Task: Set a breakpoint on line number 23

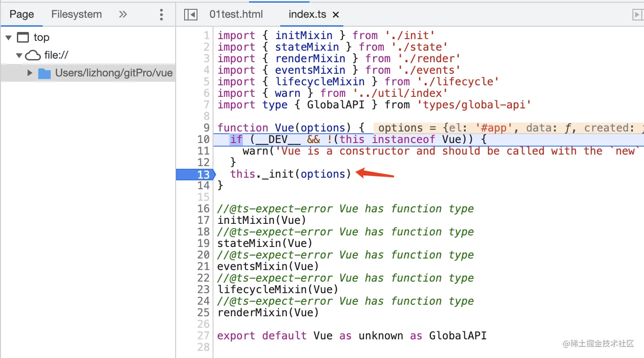Action: click(x=203, y=290)
